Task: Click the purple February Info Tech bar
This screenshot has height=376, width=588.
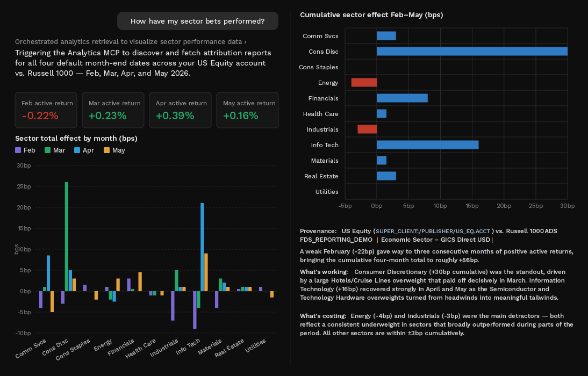Action: [x=195, y=309]
